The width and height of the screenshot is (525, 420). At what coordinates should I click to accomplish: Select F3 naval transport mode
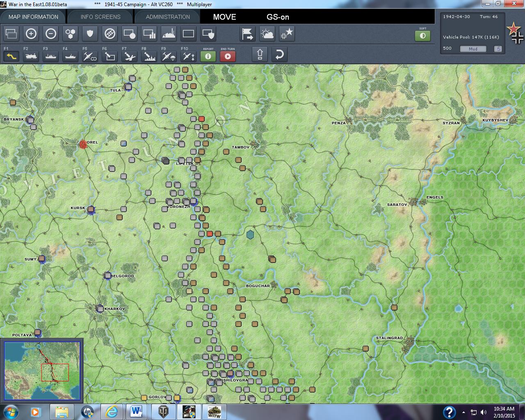51,56
